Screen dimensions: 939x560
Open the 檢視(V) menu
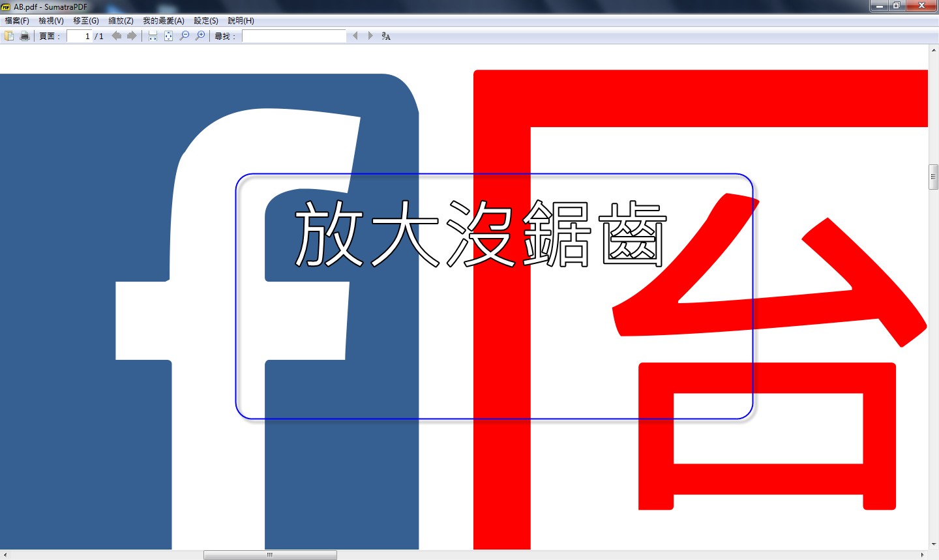click(x=52, y=21)
